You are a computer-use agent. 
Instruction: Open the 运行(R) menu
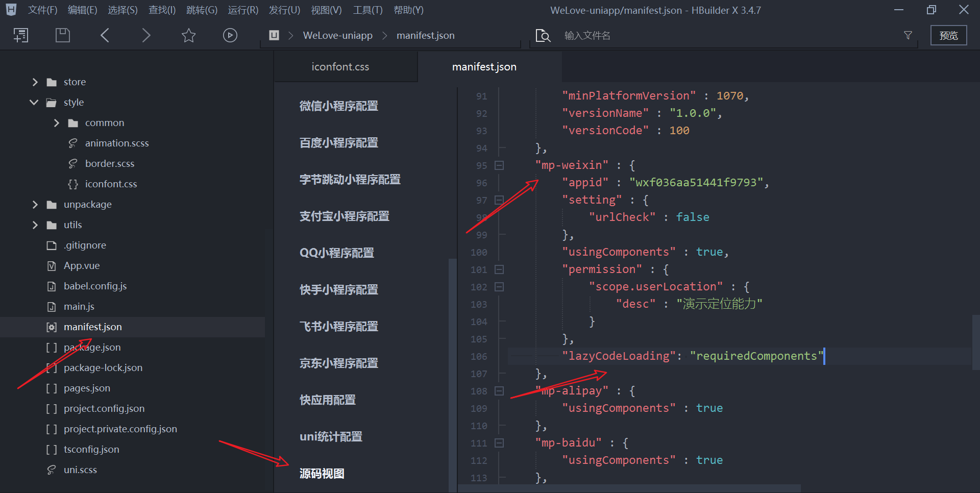[x=243, y=10]
